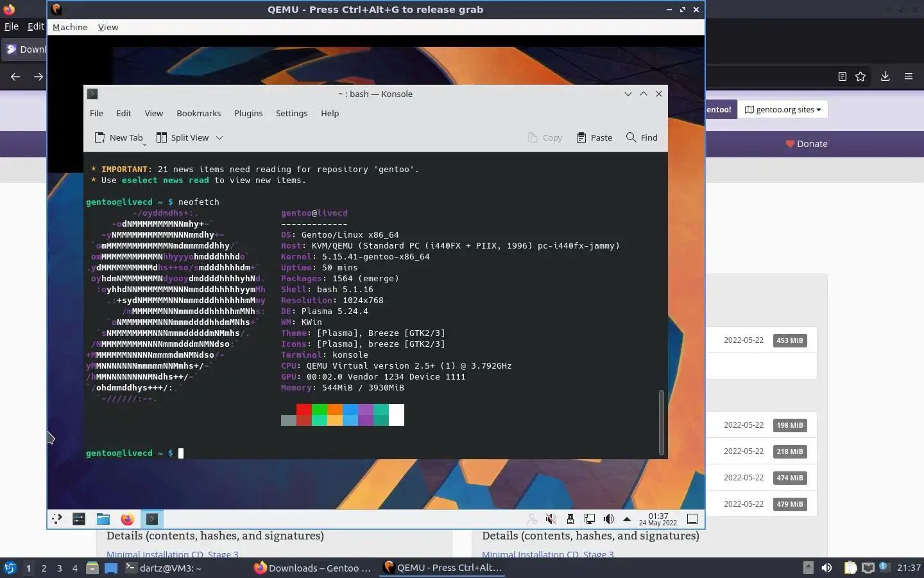The height and width of the screenshot is (578, 924).
Task: Launch Firefox from the Plasma panel
Action: point(128,519)
